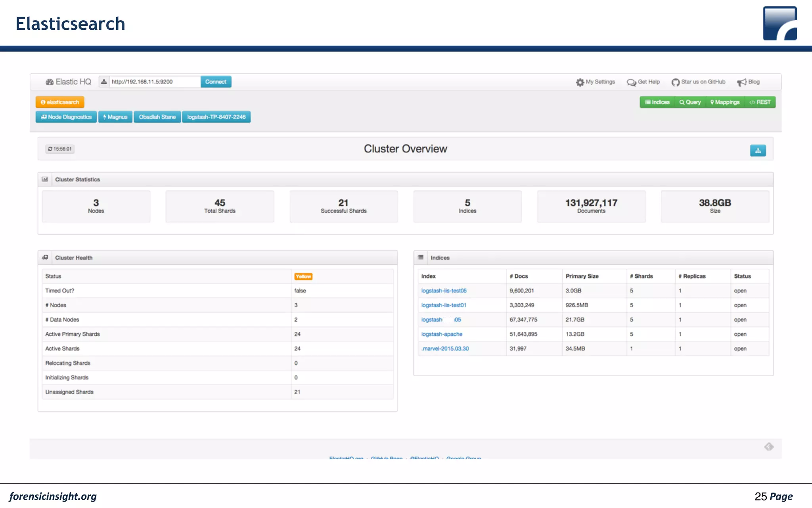Click the 13.2GB primary size value
Screen dimensions: 812x508
[x=575, y=334]
